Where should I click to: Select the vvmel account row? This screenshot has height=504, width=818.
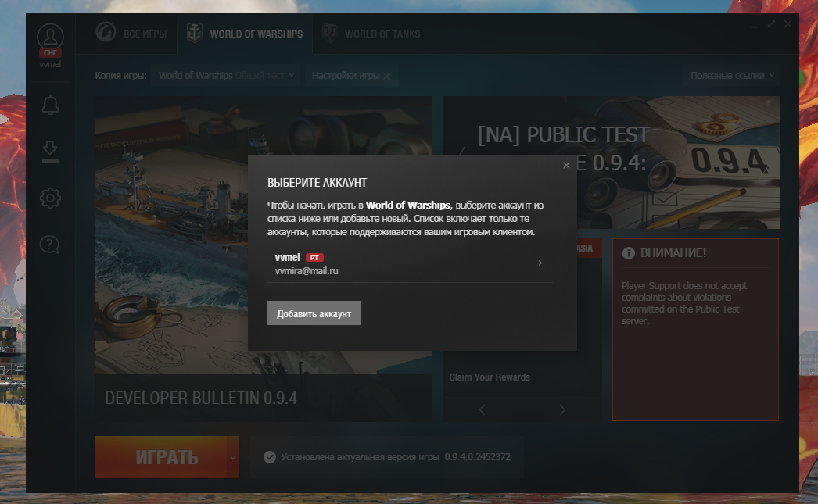pyautogui.click(x=410, y=264)
